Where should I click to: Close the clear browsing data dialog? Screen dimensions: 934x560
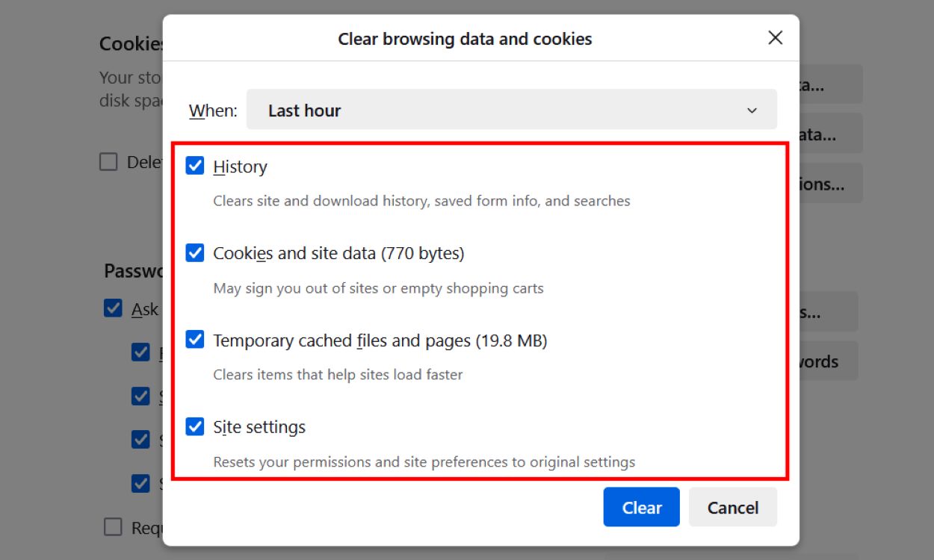[775, 37]
